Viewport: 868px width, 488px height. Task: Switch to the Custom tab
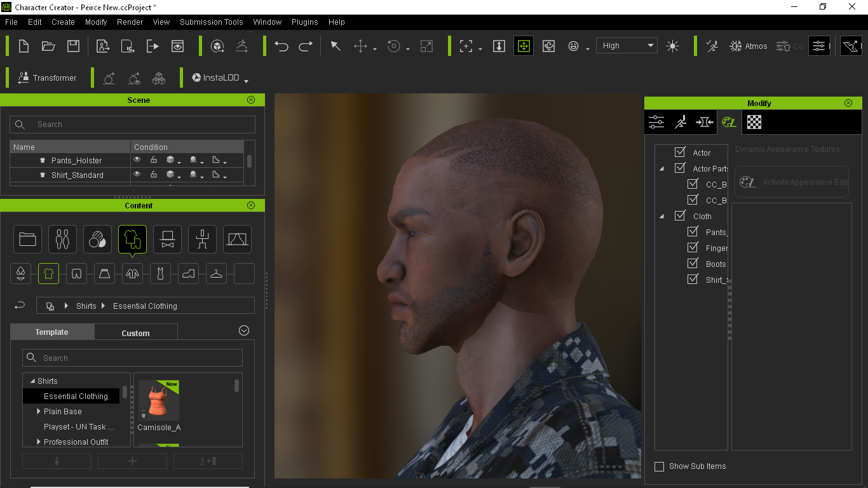coord(135,332)
